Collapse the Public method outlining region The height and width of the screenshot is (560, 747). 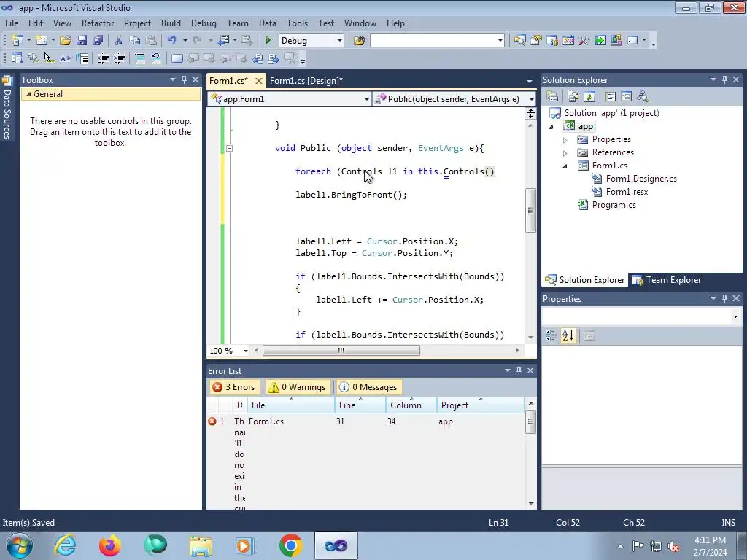click(230, 148)
